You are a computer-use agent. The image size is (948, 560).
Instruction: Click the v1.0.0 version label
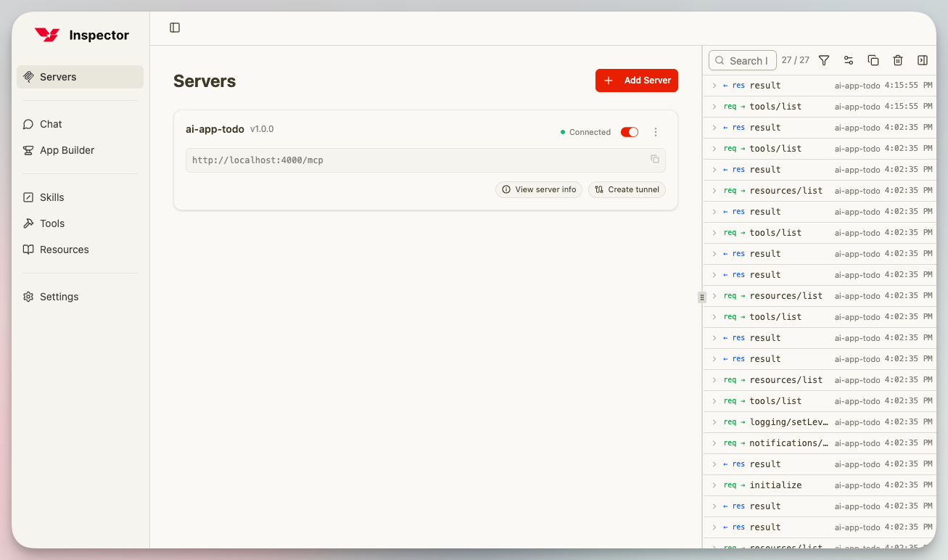pos(262,129)
